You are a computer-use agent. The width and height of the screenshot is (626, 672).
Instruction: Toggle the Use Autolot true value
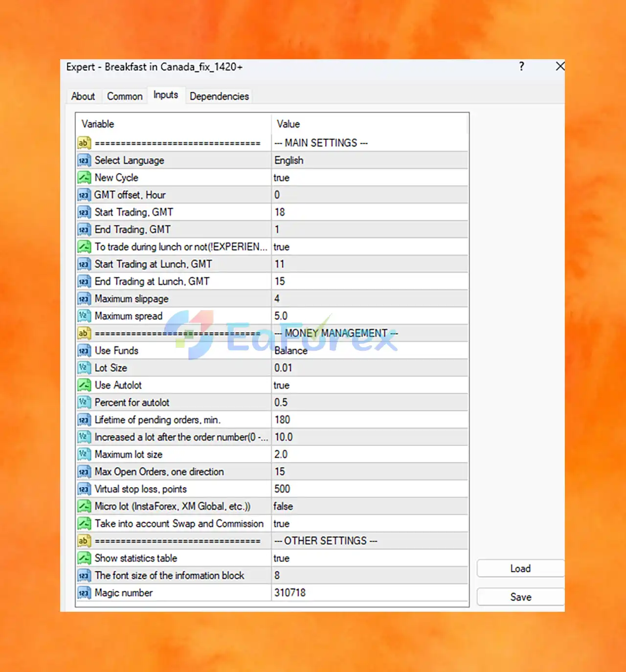[x=370, y=385]
